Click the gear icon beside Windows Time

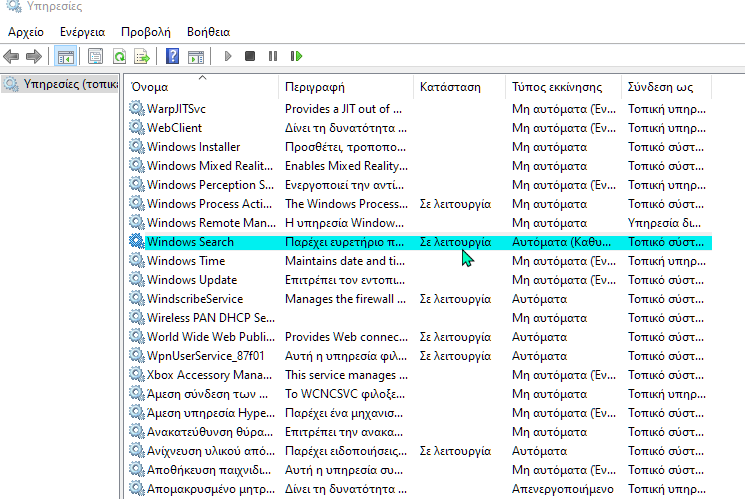137,260
